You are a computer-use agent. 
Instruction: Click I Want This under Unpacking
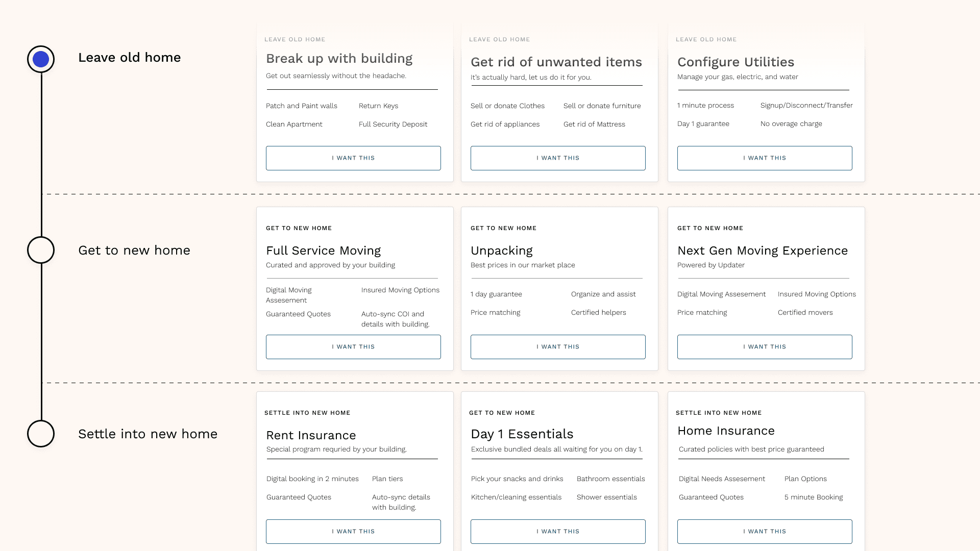pos(558,347)
